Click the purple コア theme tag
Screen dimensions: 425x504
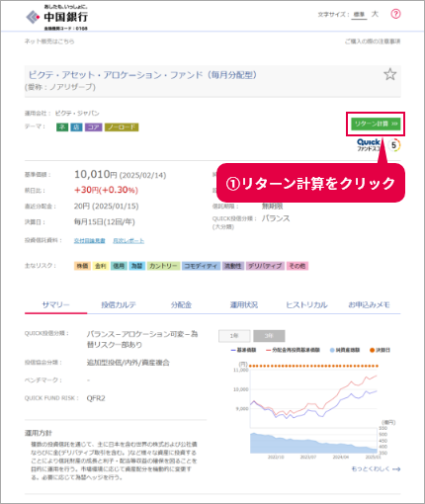pyautogui.click(x=94, y=127)
